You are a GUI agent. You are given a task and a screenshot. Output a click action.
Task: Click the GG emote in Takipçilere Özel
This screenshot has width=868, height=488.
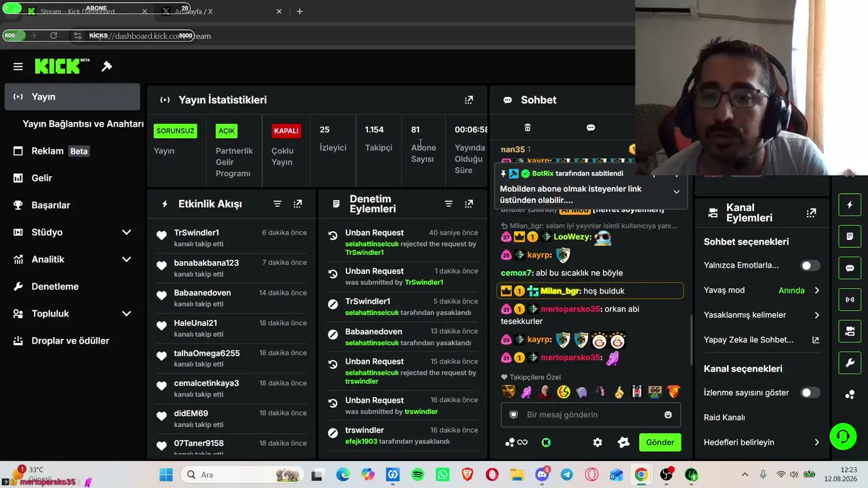(x=655, y=392)
